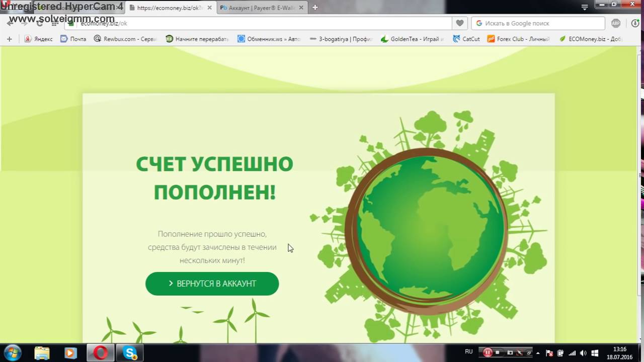The height and width of the screenshot is (362, 644).
Task: Click the add bookmark plus on bookmarks bar
Action: pyautogui.click(x=9, y=39)
